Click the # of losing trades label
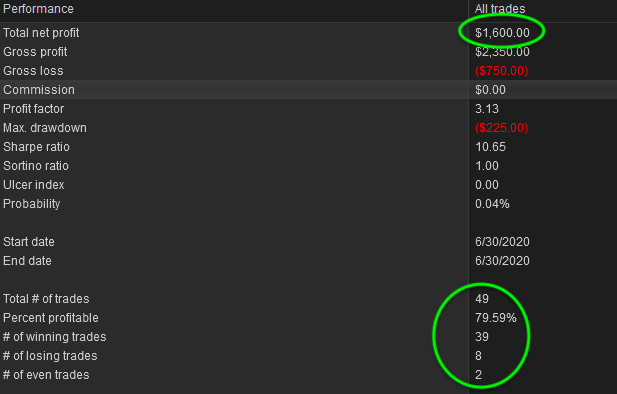 point(50,356)
